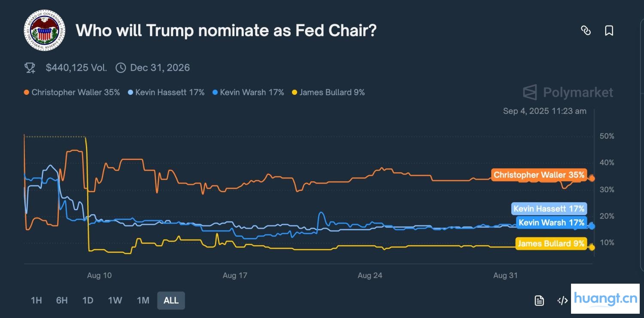Open the document icon below the chart
644x318 pixels.
coord(539,300)
